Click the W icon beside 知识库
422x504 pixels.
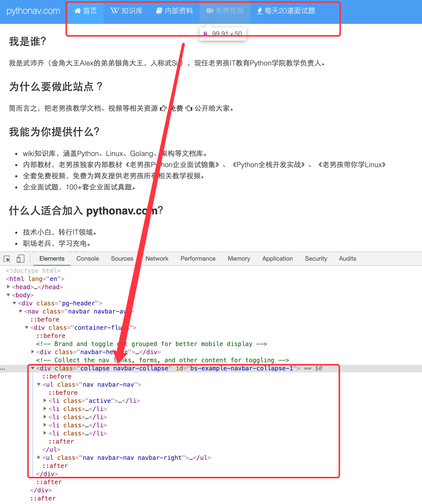115,11
